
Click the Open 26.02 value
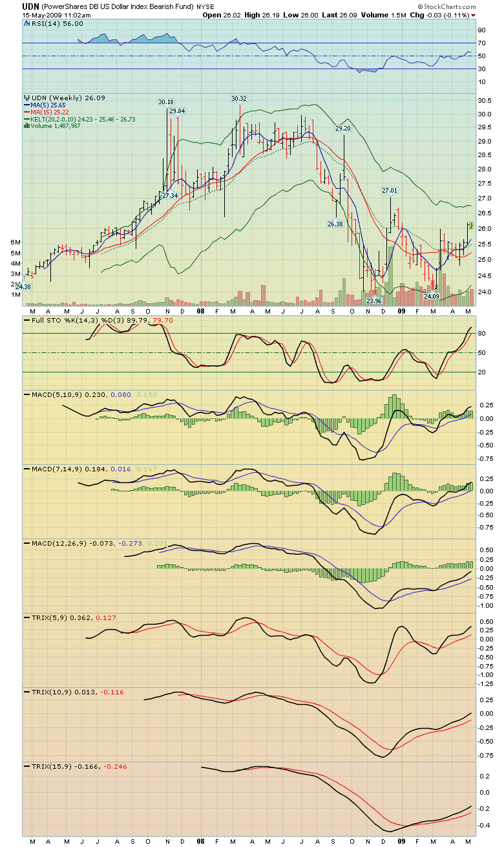tap(223, 14)
